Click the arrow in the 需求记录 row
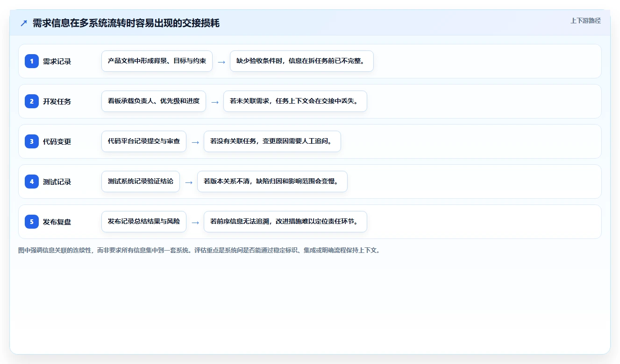The width and height of the screenshot is (620, 364). point(221,62)
